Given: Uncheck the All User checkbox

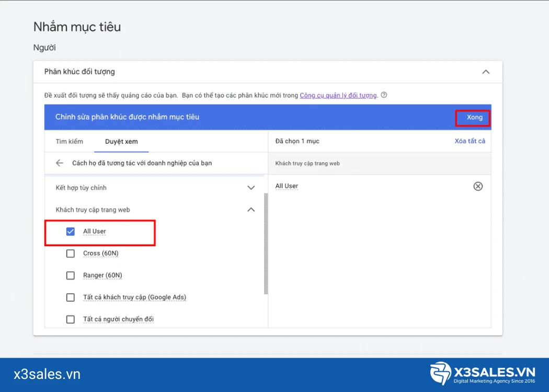Looking at the screenshot, I should pyautogui.click(x=71, y=232).
